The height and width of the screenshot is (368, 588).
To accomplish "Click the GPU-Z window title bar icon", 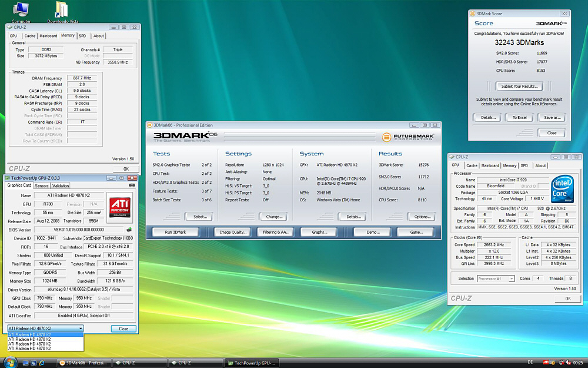I will [6, 178].
